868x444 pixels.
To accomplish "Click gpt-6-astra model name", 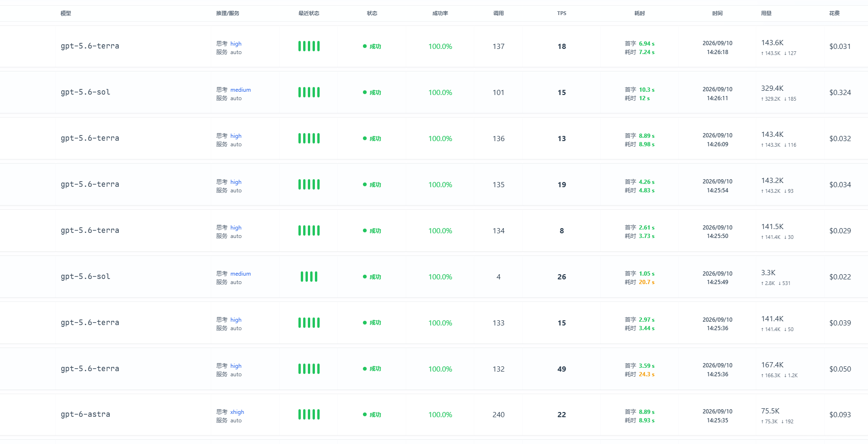I will point(85,414).
